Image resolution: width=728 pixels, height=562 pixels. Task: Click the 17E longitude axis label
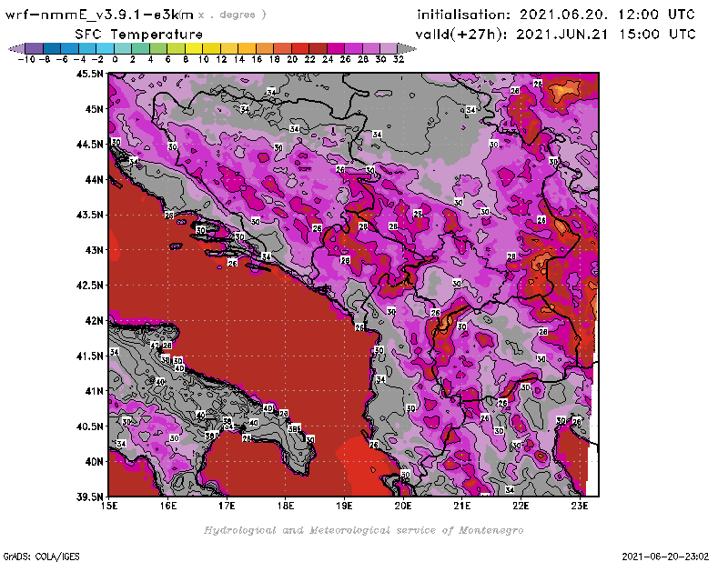coord(227,506)
